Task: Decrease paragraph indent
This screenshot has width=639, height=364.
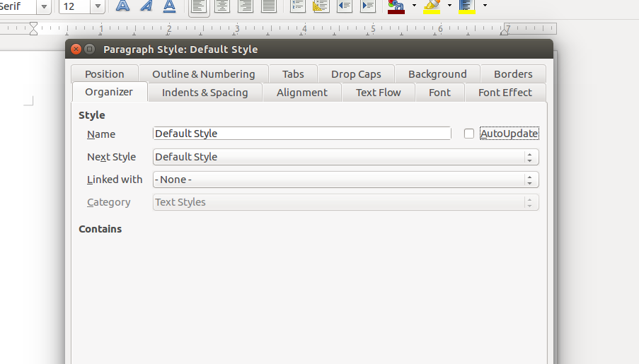Action: coord(345,6)
